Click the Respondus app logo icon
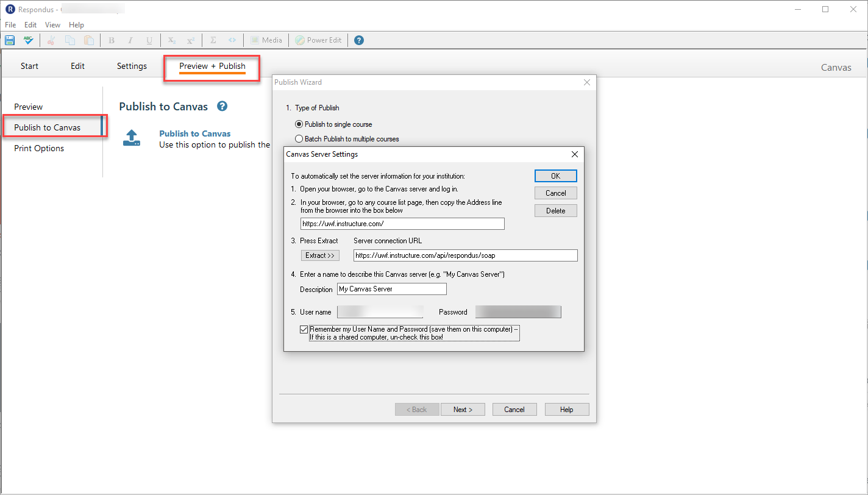 (10, 9)
